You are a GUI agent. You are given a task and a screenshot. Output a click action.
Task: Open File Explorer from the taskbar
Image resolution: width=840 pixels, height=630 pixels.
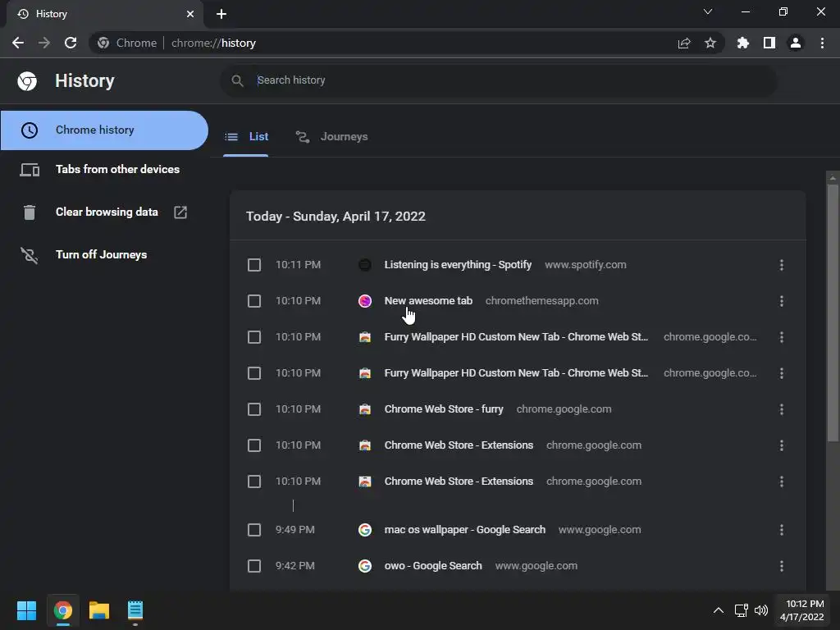(99, 610)
